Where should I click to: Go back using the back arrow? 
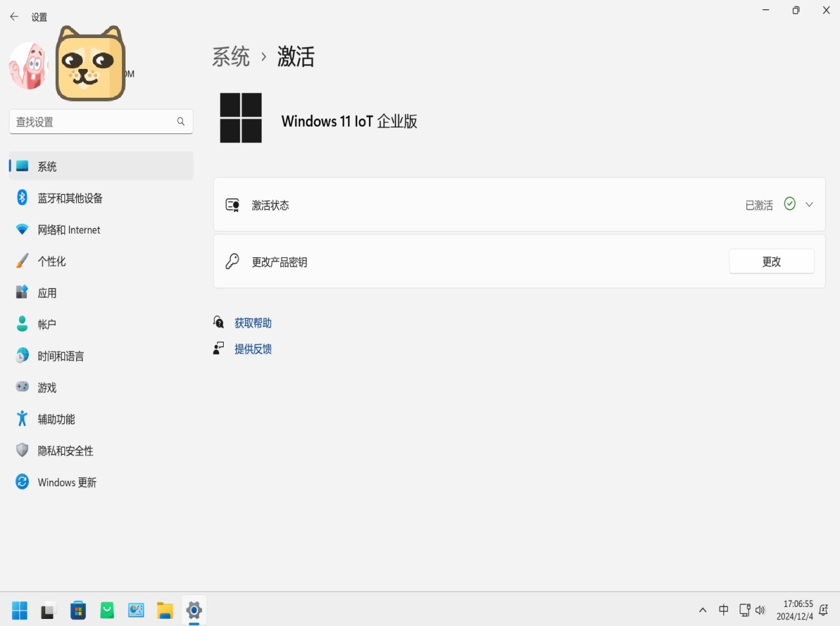click(x=14, y=17)
